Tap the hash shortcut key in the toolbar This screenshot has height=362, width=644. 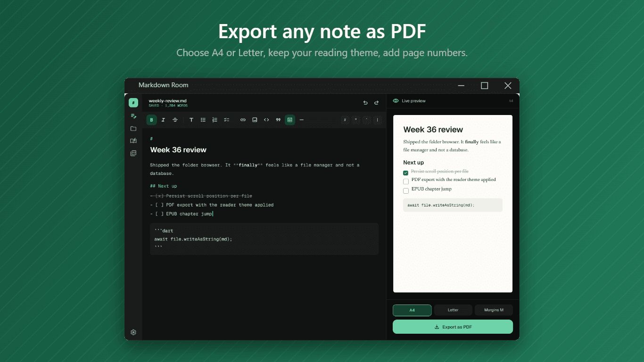(x=345, y=120)
